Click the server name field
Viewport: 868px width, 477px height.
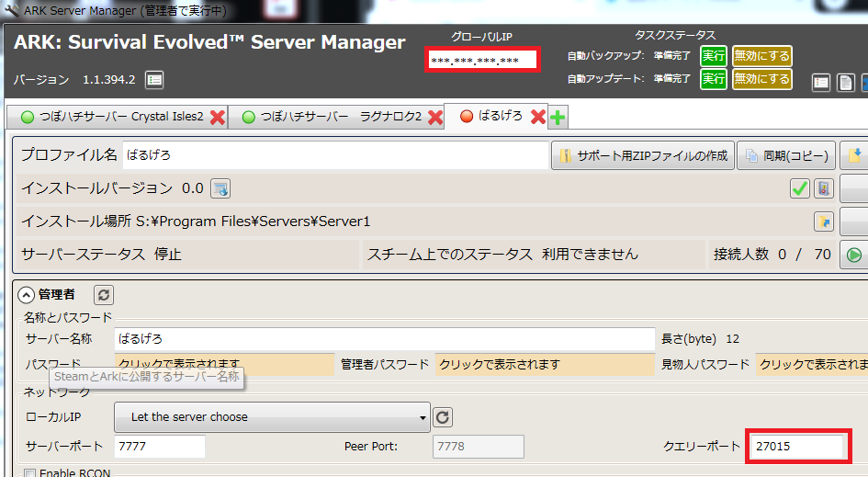pos(385,339)
